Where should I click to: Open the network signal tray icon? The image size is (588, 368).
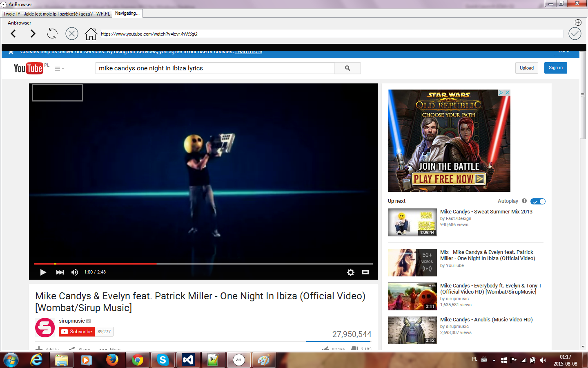click(523, 360)
